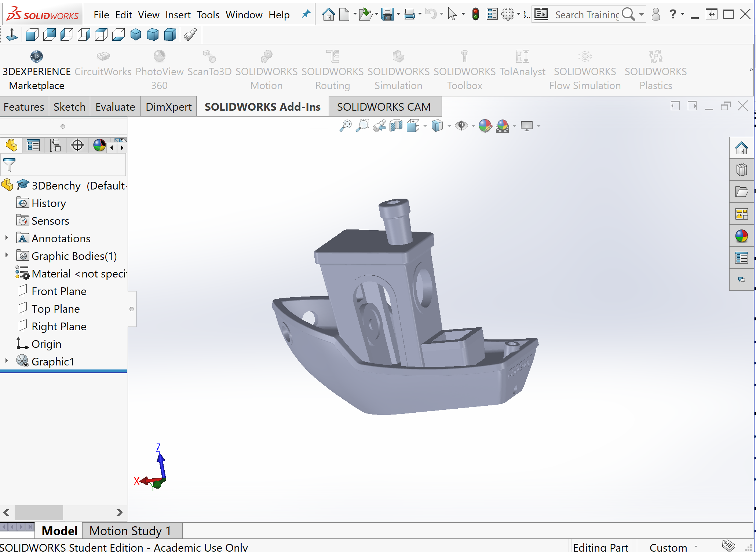756x552 pixels.
Task: Open the ConfigurationManager tab icon
Action: click(x=55, y=146)
